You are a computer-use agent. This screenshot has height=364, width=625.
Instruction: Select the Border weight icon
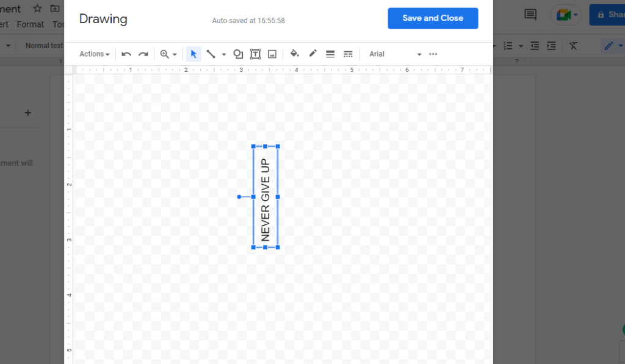click(330, 54)
